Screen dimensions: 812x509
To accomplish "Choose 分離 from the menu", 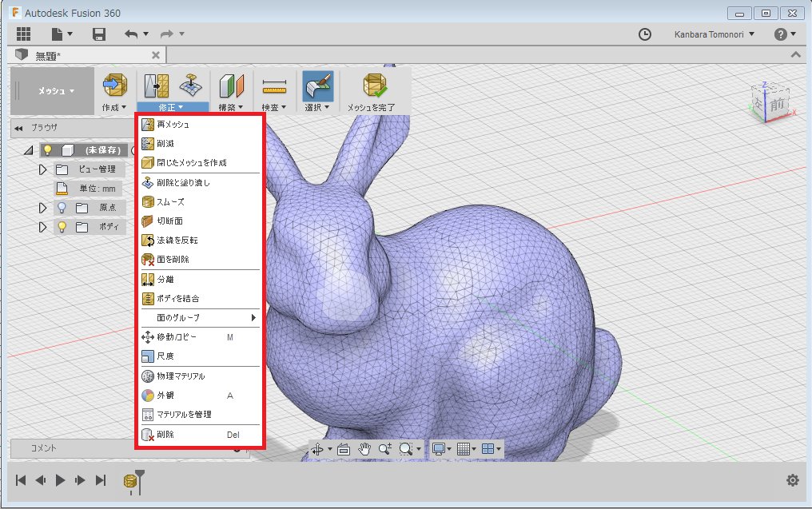I will (200, 280).
